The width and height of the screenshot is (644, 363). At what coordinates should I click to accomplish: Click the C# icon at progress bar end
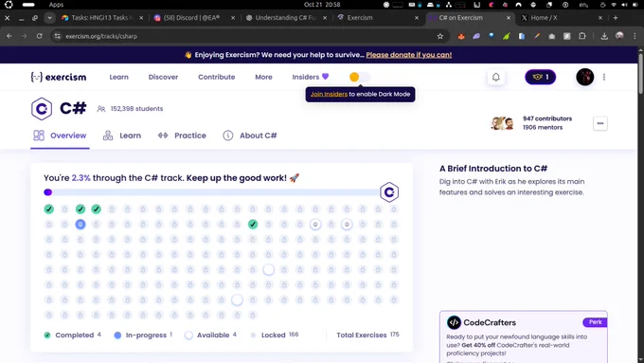click(389, 192)
